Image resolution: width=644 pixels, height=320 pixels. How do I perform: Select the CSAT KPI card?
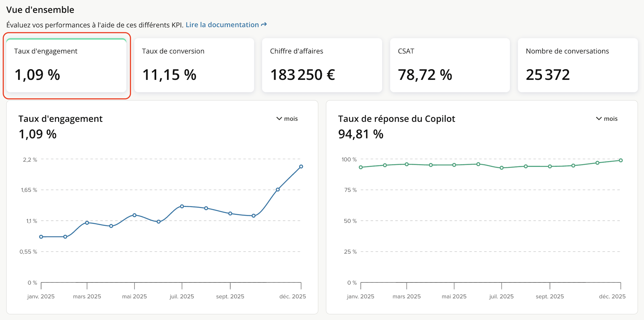pos(450,65)
